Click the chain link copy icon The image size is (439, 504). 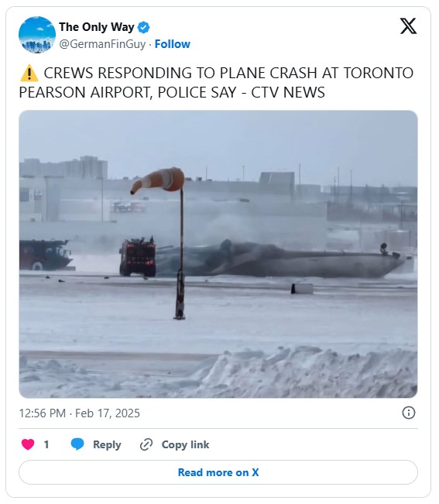coord(146,444)
